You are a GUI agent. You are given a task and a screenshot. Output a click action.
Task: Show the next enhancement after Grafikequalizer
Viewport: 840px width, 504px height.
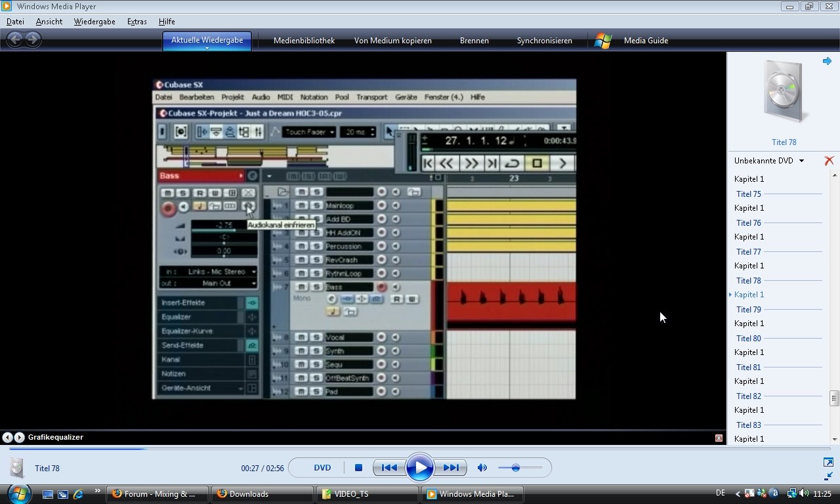tap(19, 437)
